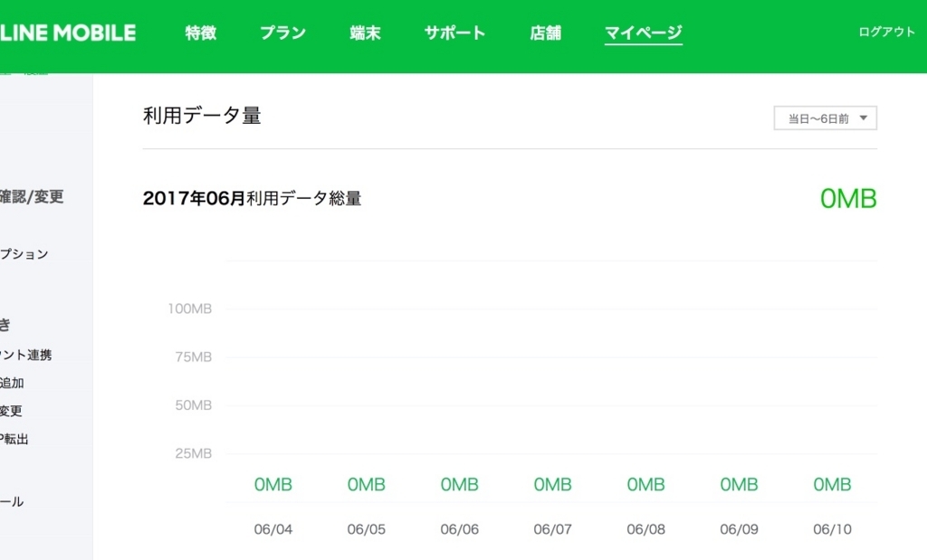Open the プラン menu item
This screenshot has height=560, width=927.
[x=282, y=33]
